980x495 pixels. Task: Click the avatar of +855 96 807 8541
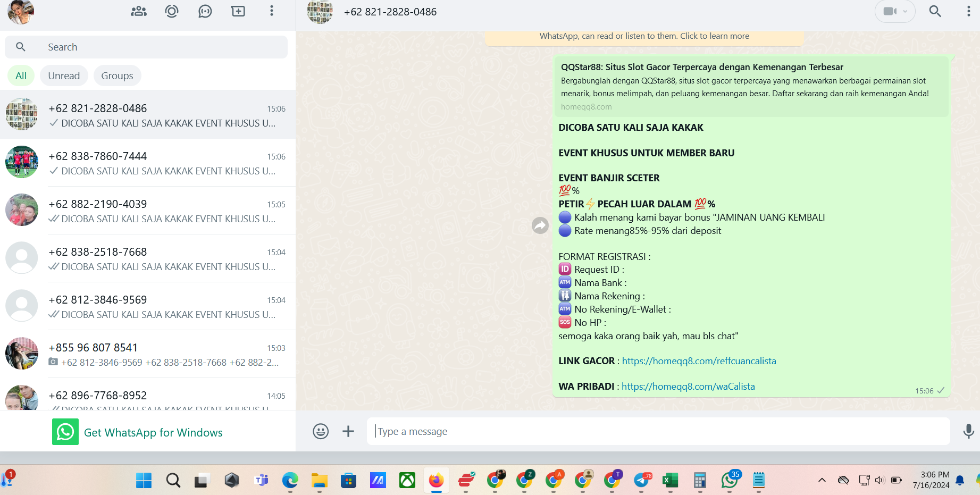tap(22, 354)
